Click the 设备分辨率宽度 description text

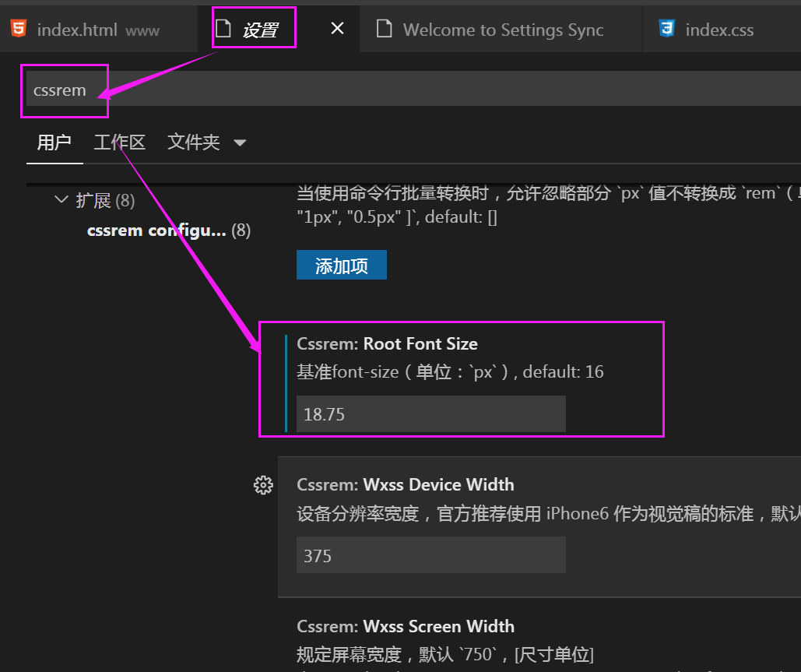tap(549, 513)
